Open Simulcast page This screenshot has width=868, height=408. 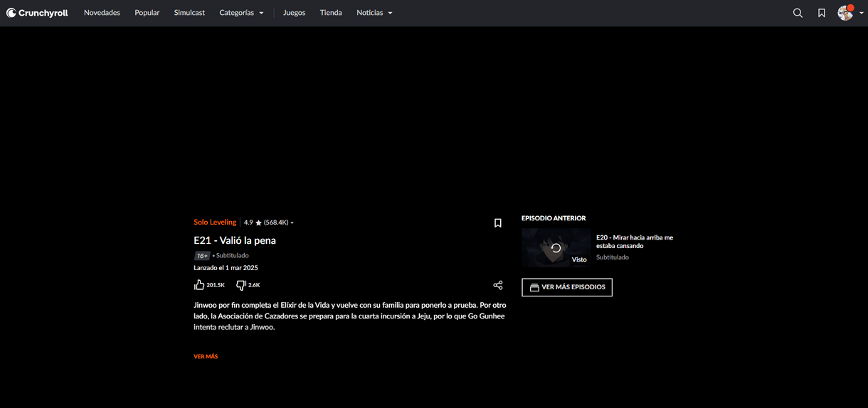189,13
